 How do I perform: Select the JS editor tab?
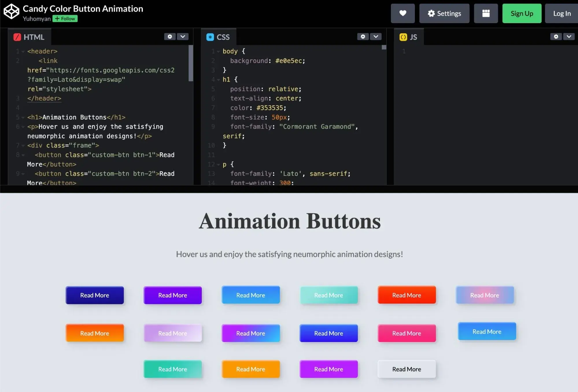409,37
